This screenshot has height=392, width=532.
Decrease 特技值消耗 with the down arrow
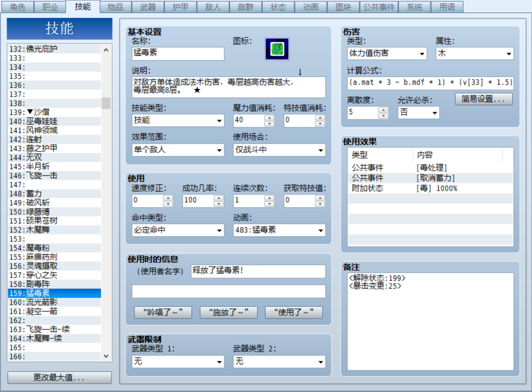click(320, 123)
